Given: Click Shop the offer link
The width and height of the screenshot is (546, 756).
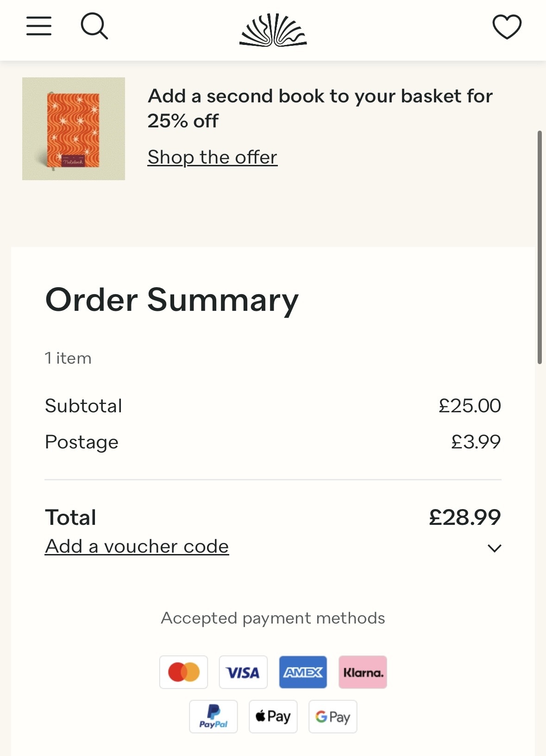Looking at the screenshot, I should (x=213, y=157).
